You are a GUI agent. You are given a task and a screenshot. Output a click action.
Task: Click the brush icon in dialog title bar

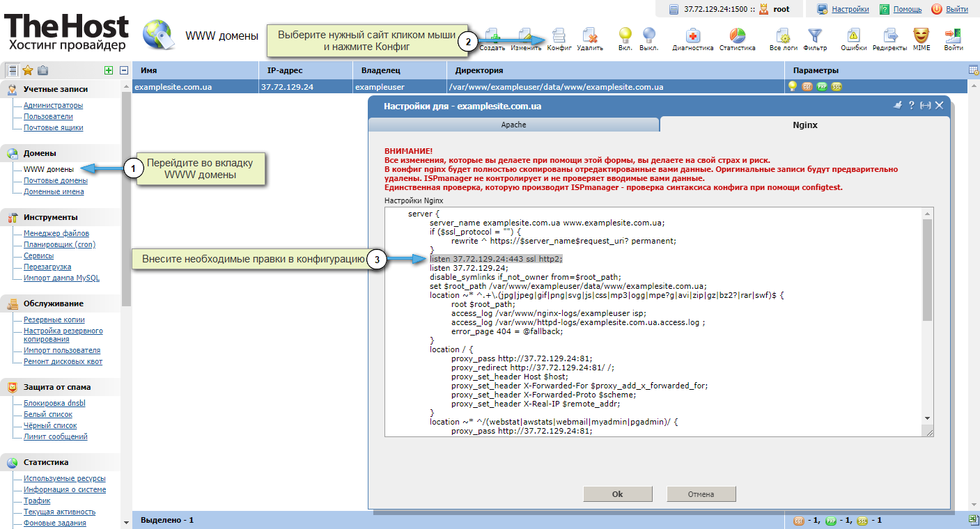898,106
